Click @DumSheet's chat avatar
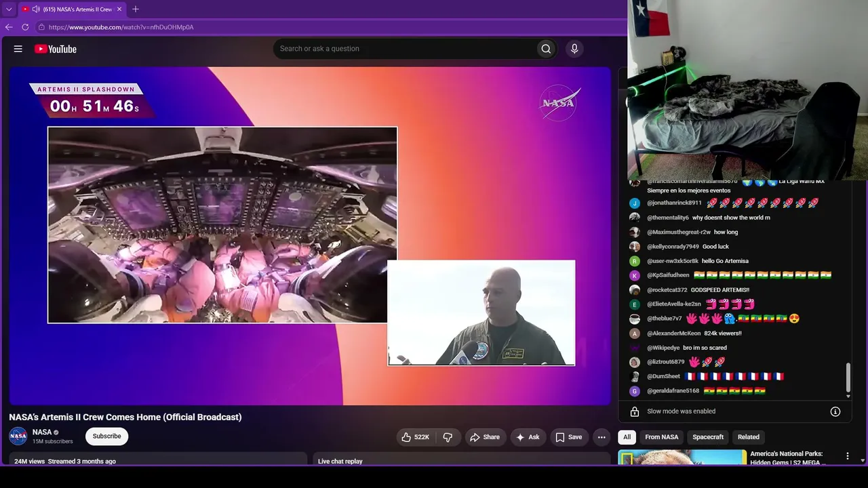 point(635,376)
